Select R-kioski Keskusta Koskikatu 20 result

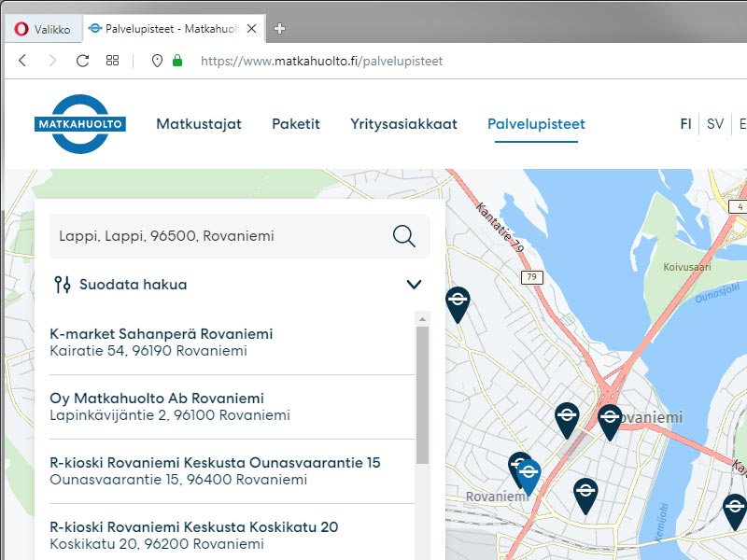tap(232, 535)
